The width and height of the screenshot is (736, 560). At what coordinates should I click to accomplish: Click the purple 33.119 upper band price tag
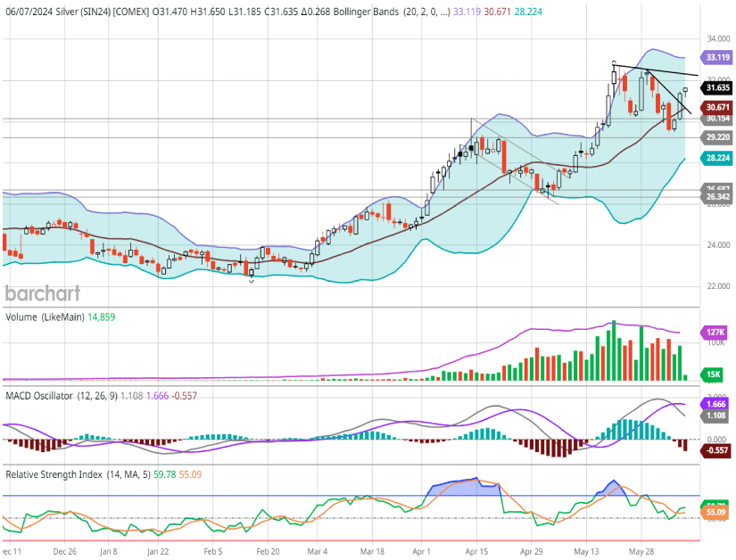717,56
